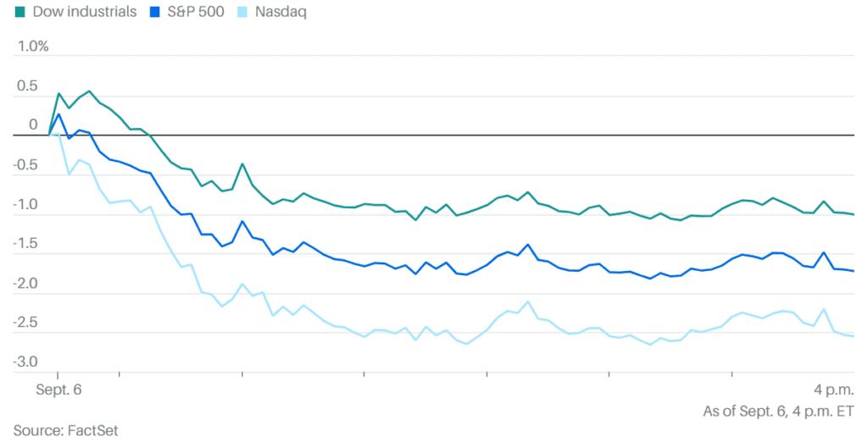This screenshot has width=868, height=442.
Task: Select the Dow industrials legend label
Action: click(x=85, y=14)
